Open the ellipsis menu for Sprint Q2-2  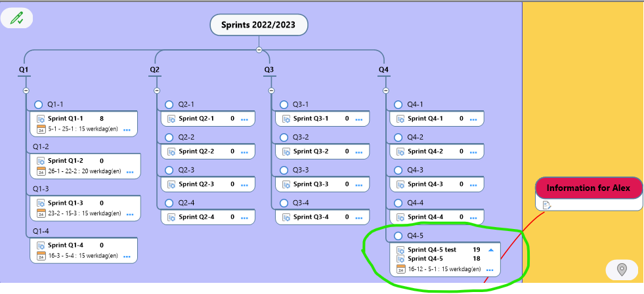[244, 152]
